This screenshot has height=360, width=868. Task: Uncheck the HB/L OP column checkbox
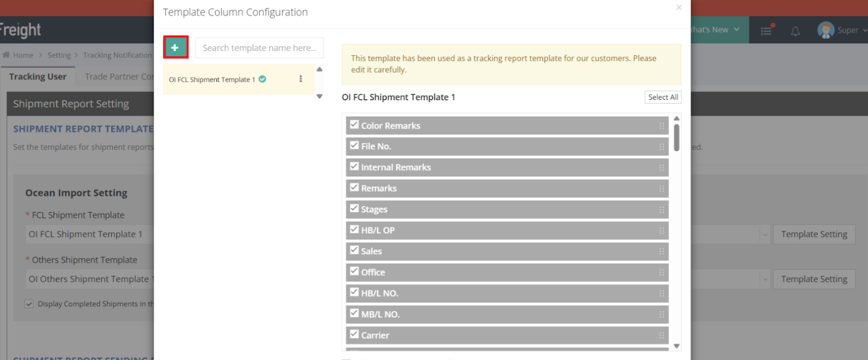tap(354, 229)
